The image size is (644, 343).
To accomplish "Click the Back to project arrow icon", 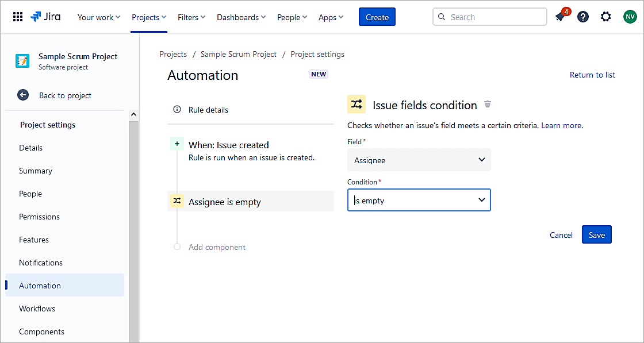I will click(22, 95).
